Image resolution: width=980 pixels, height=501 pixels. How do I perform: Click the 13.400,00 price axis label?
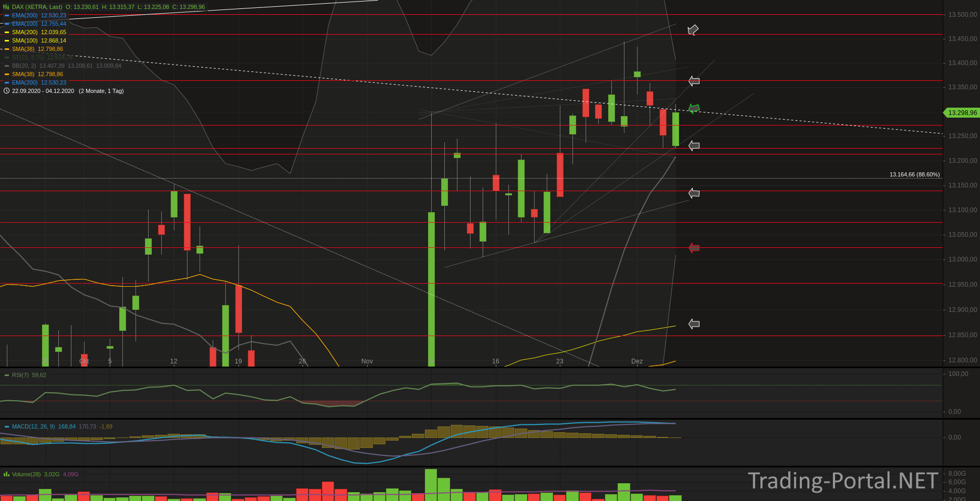click(963, 63)
